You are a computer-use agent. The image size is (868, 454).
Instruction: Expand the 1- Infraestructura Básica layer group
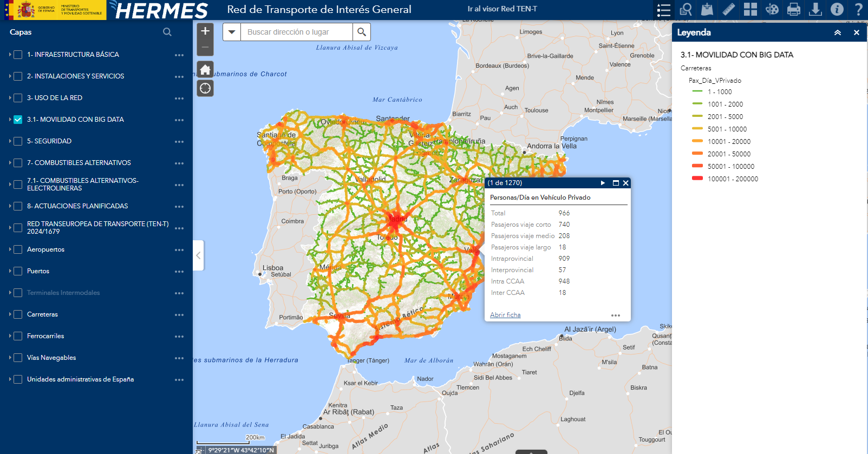tap(10, 55)
